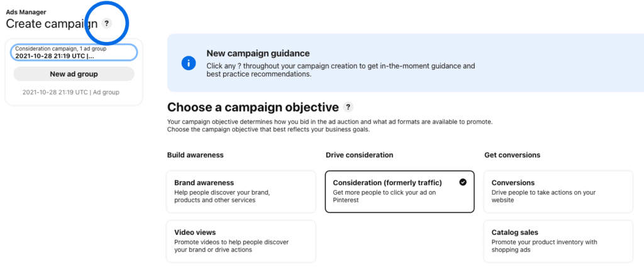This screenshot has height=272, width=644.
Task: Click the Choose a campaign objective heading
Action: click(253, 107)
